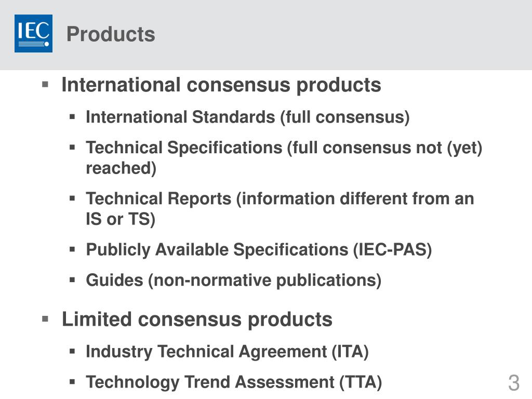Select International Standards (full consensus) line

(x=248, y=117)
